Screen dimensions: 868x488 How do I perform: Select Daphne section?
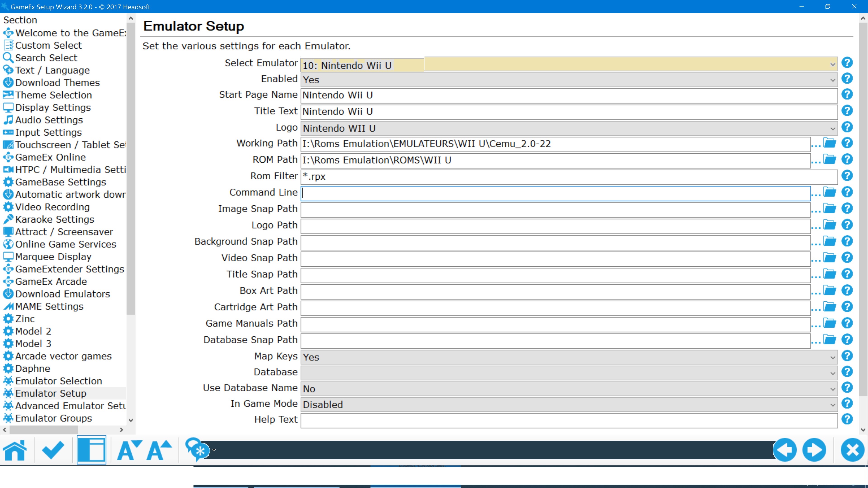[33, 369]
